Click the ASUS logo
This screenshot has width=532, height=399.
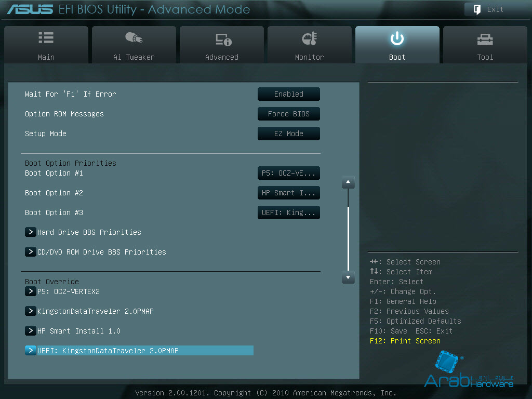pos(30,9)
